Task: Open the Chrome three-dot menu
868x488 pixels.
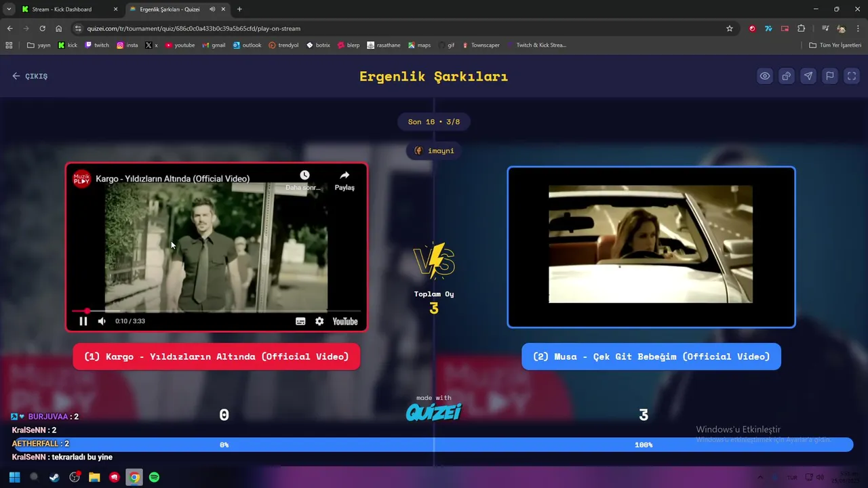Action: [858, 28]
